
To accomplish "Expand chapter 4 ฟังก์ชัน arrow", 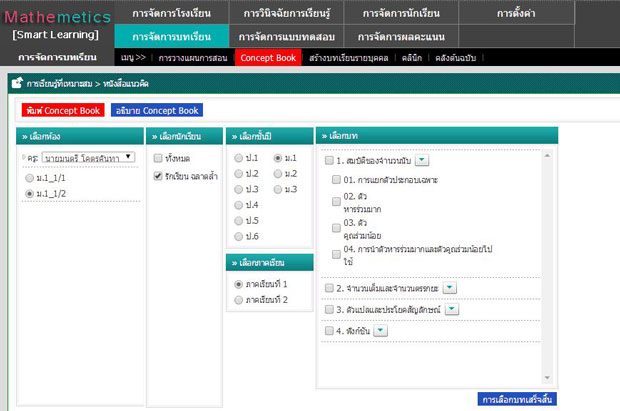I will coord(380,331).
